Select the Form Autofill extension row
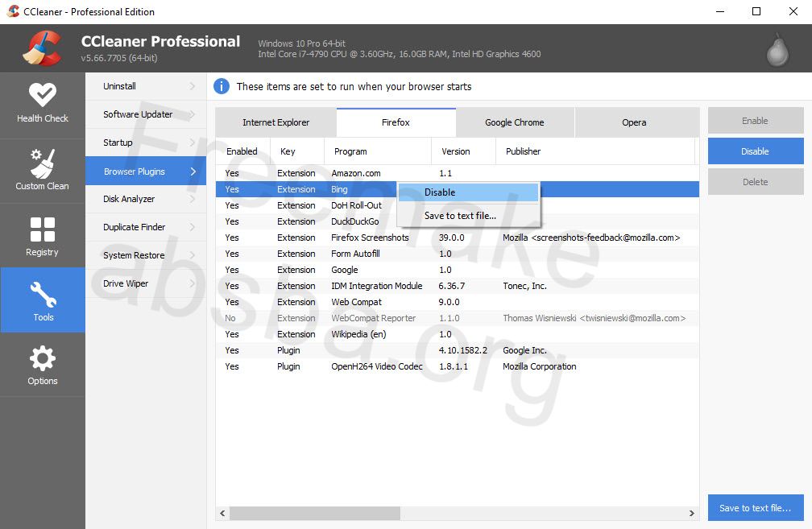Screen dimensions: 812x529 click(458, 254)
